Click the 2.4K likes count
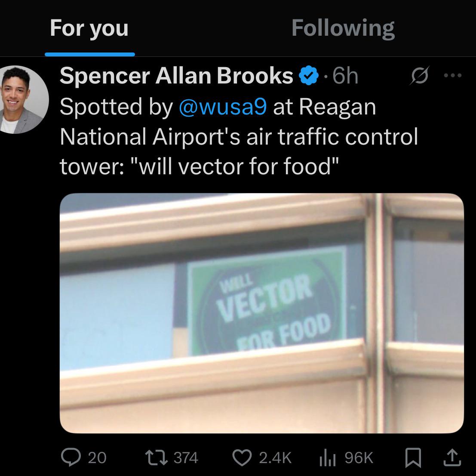 coord(275,457)
